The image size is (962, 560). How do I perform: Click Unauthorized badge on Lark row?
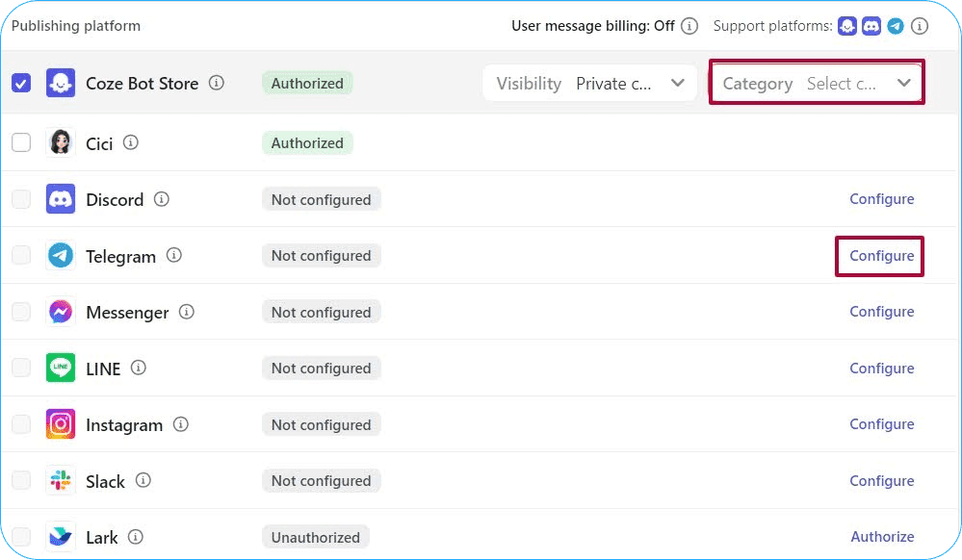(315, 537)
